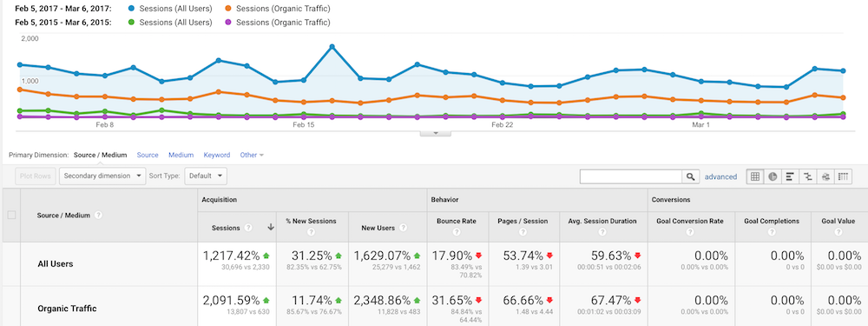Click the 31.65% Bounce Rate value
The height and width of the screenshot is (326, 868).
452,300
